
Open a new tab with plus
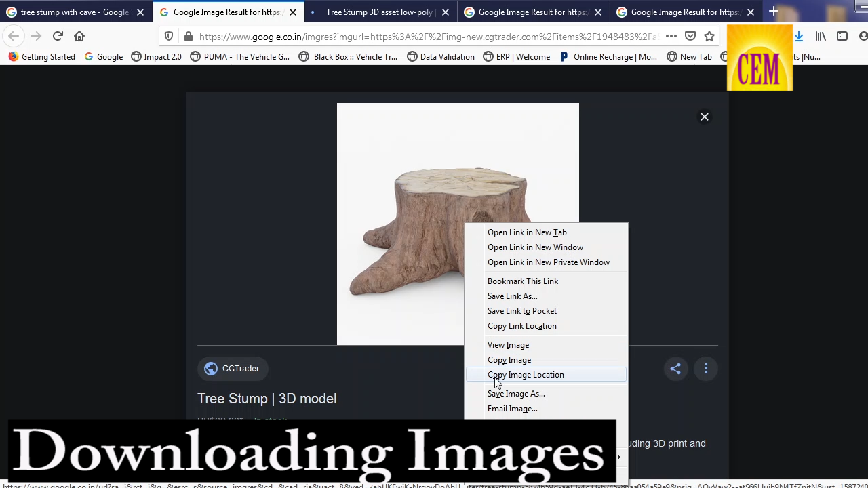click(x=773, y=12)
